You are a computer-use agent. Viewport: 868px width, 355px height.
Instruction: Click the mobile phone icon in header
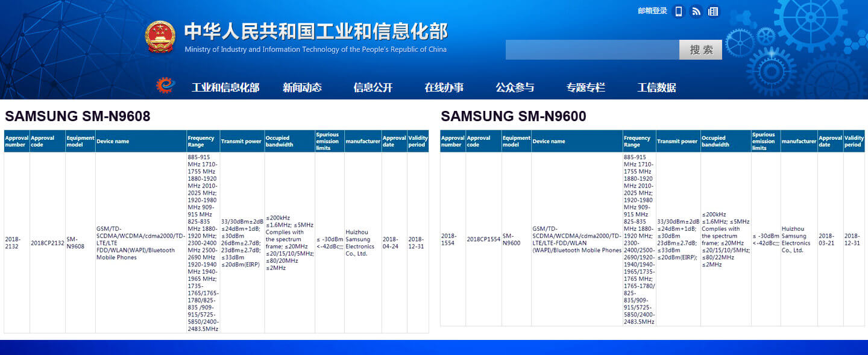679,11
